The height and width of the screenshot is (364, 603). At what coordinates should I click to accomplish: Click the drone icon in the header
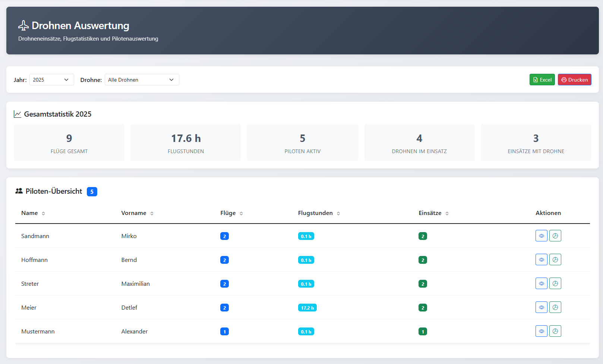click(23, 25)
